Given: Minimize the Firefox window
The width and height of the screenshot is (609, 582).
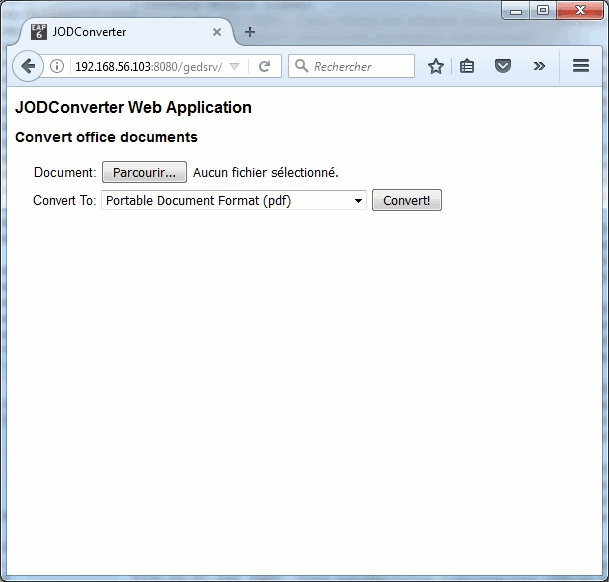Looking at the screenshot, I should point(516,10).
